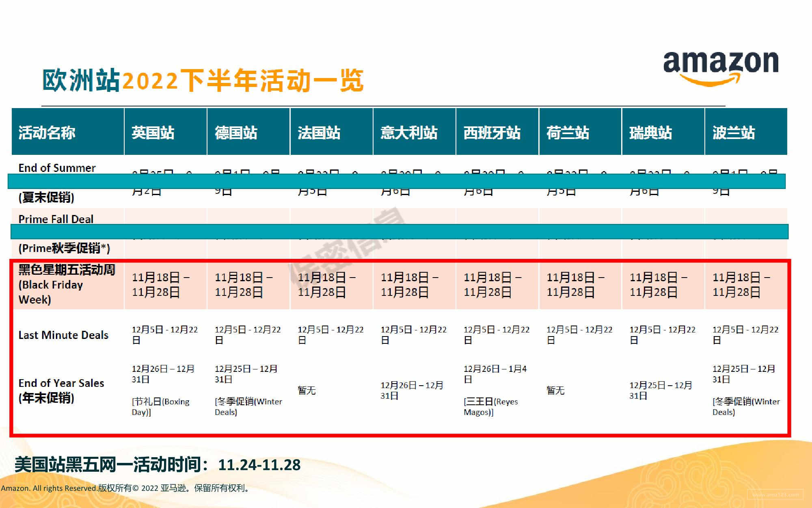Click Sweden End of Year Sales dates
812x508 pixels.
pyautogui.click(x=661, y=390)
